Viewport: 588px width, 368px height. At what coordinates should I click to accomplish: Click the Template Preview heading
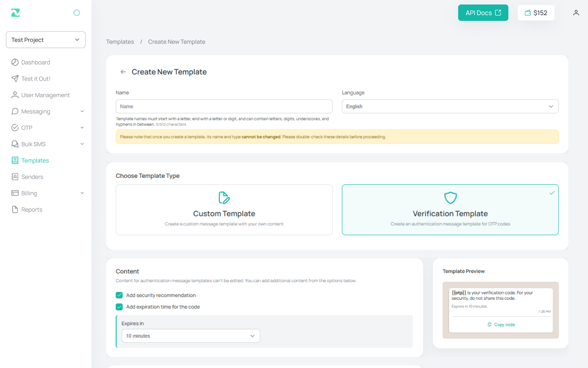[x=463, y=271]
